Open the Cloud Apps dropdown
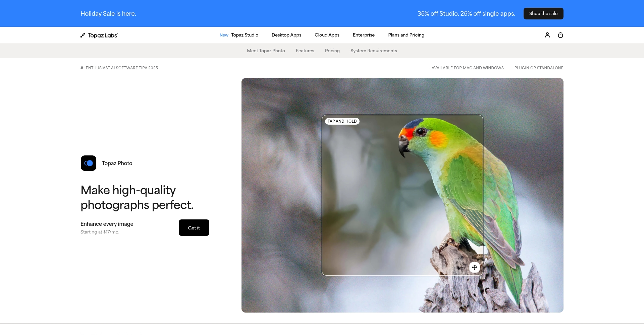Viewport: 644px width, 335px height. click(x=327, y=35)
